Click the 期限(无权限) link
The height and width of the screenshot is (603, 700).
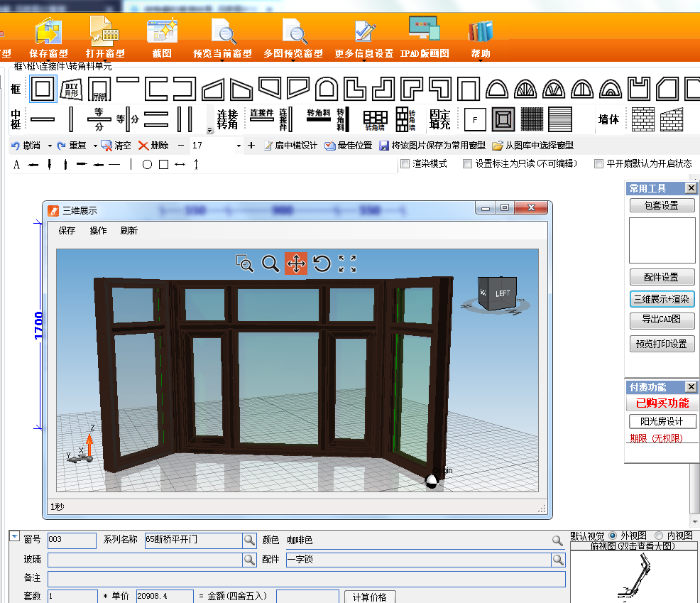[656, 438]
